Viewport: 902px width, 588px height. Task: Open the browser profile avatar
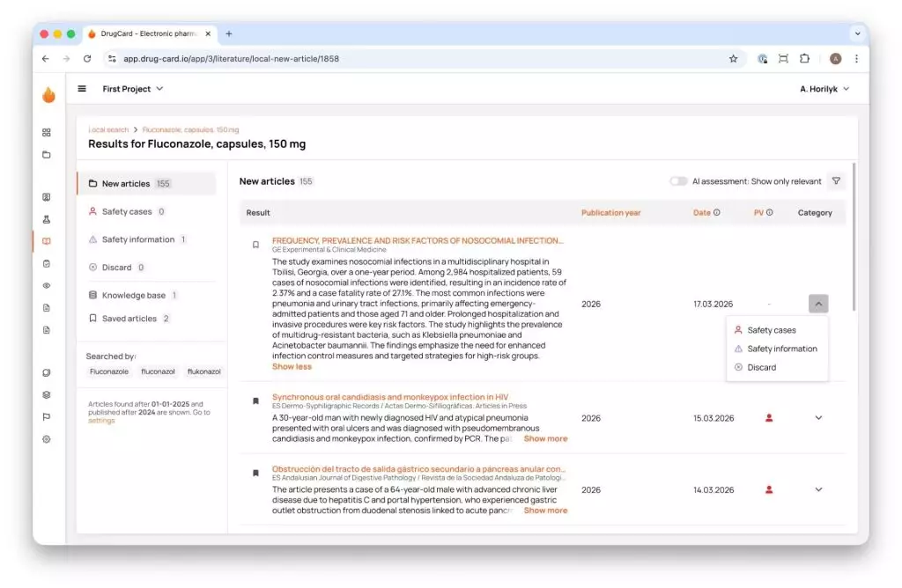[836, 59]
